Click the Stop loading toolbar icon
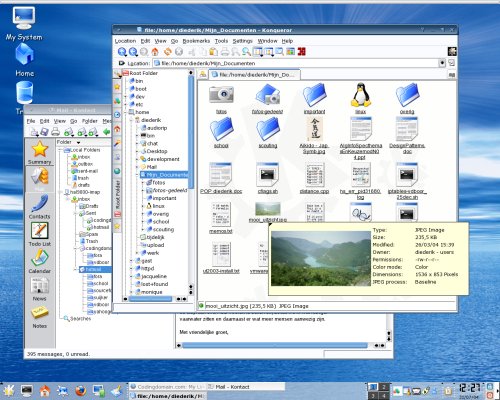This screenshot has height=400, width=500. click(x=179, y=52)
